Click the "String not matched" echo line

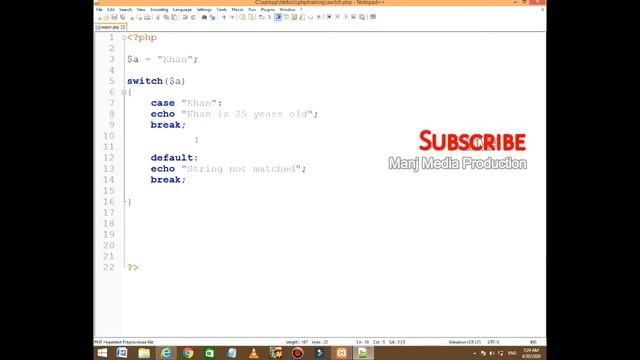229,169
